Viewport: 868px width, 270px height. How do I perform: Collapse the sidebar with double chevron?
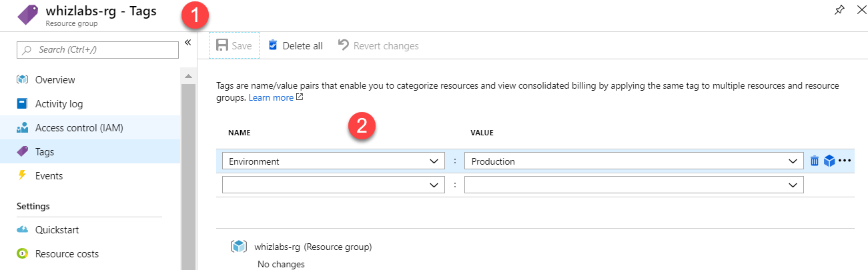click(x=187, y=43)
